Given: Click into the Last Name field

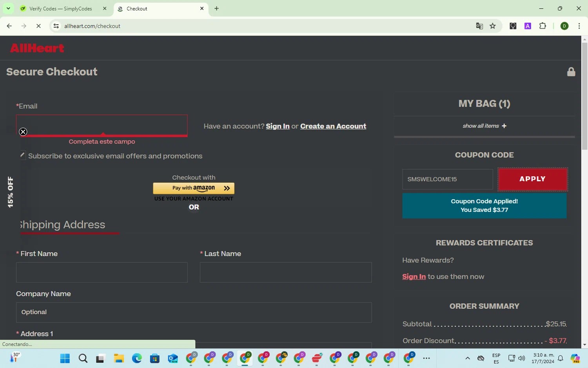Looking at the screenshot, I should click(x=286, y=272).
